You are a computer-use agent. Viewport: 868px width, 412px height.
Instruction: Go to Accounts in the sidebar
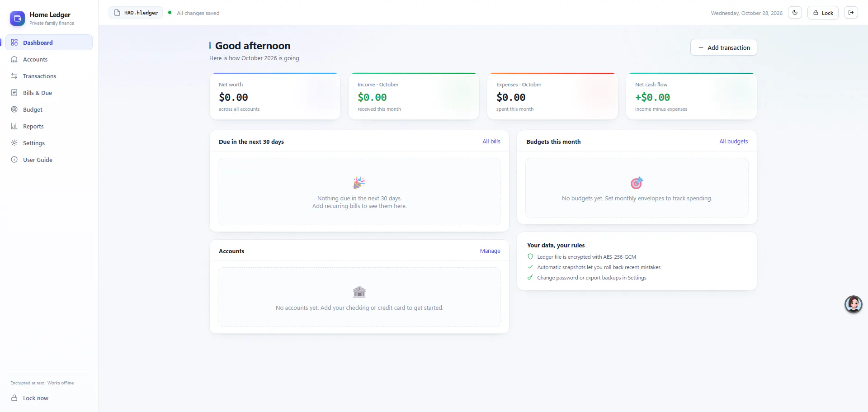click(x=49, y=59)
